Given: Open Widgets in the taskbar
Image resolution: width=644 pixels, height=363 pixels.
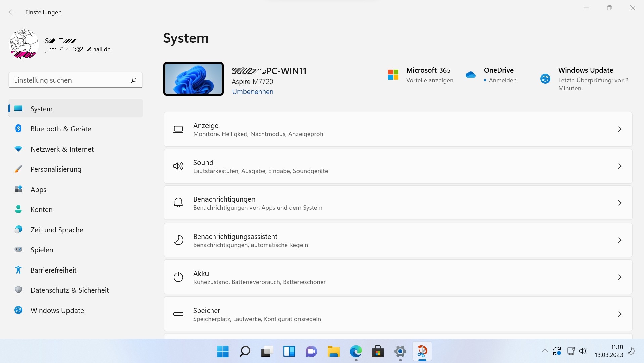Looking at the screenshot, I should (x=289, y=352).
